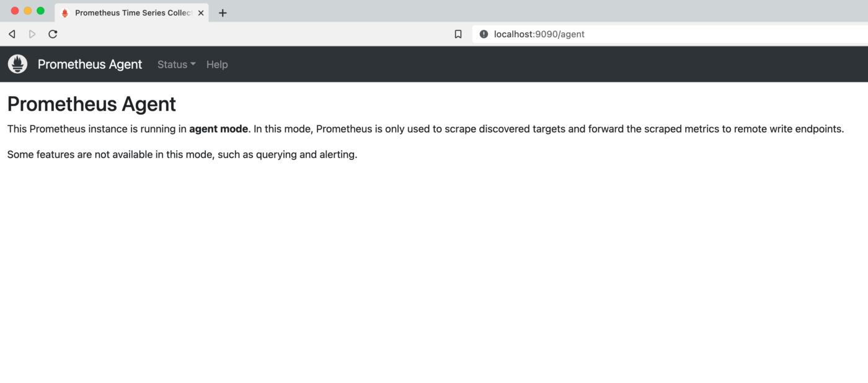868x383 pixels.
Task: Click the Prometheus Agent page heading
Action: coord(92,104)
